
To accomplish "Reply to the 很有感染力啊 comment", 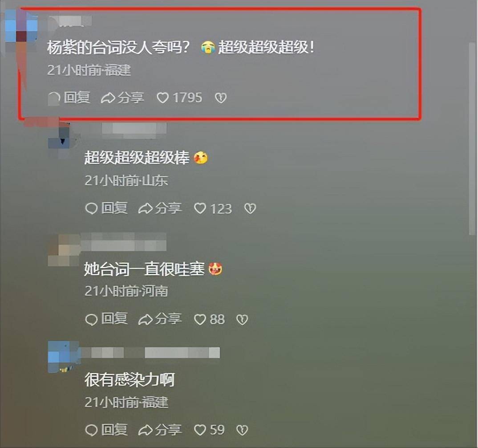I will click(x=106, y=430).
